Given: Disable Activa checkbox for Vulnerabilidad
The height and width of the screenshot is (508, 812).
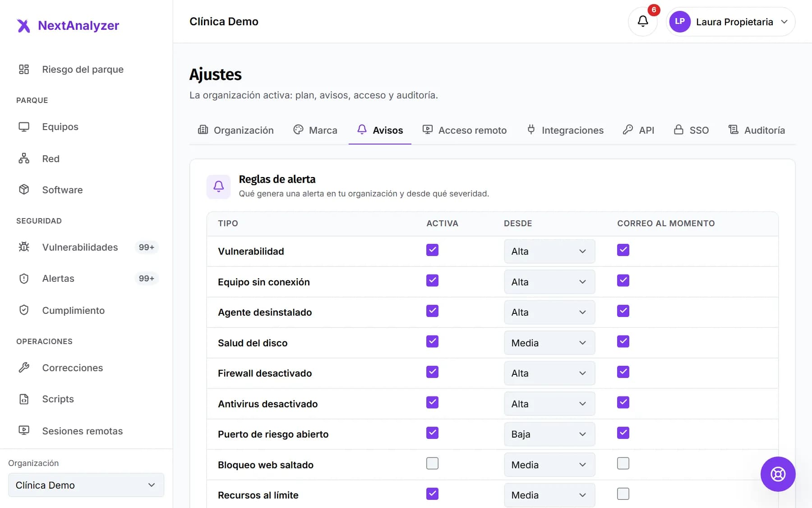Looking at the screenshot, I should pyautogui.click(x=432, y=250).
